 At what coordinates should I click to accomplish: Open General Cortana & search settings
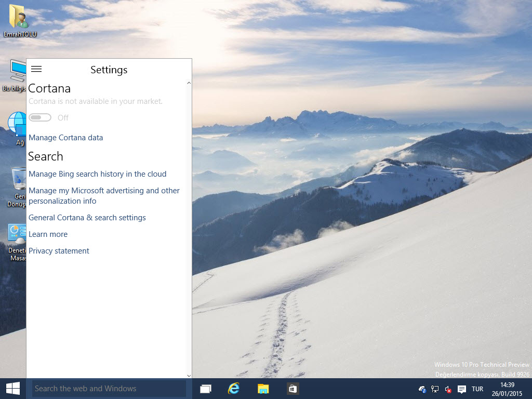(87, 218)
